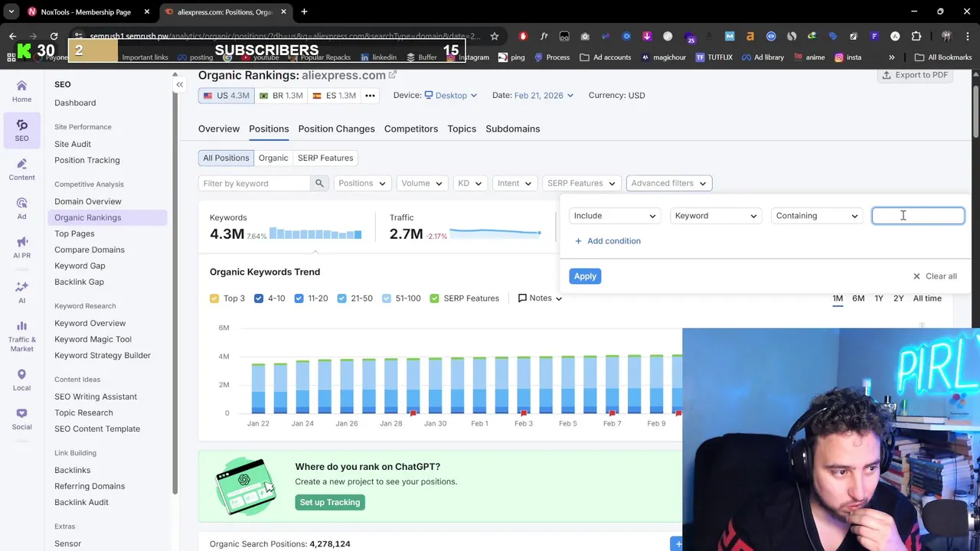Switch to the Subdomains tab
The image size is (980, 551).
coord(513,129)
